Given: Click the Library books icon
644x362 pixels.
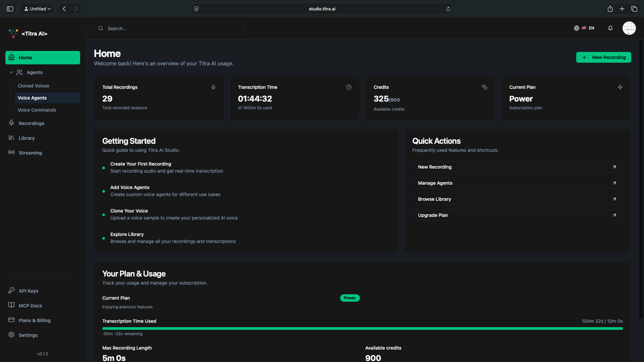Looking at the screenshot, I should 11,138.
